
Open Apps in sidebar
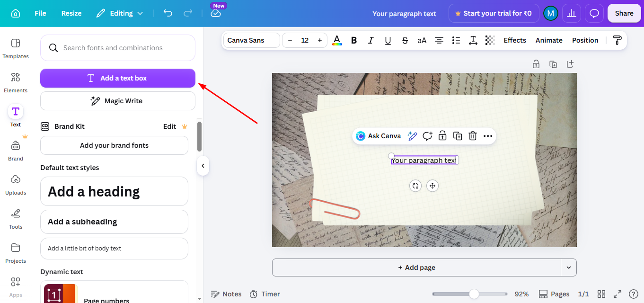click(16, 287)
